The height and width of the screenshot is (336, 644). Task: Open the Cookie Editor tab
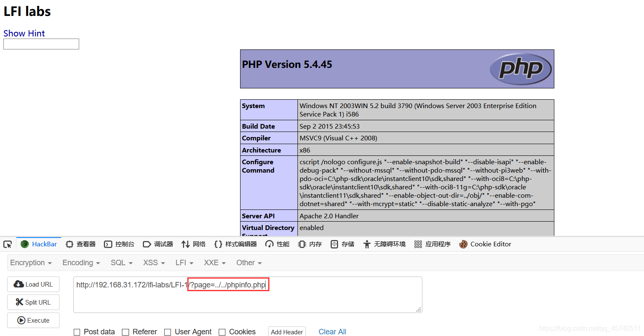(x=485, y=244)
